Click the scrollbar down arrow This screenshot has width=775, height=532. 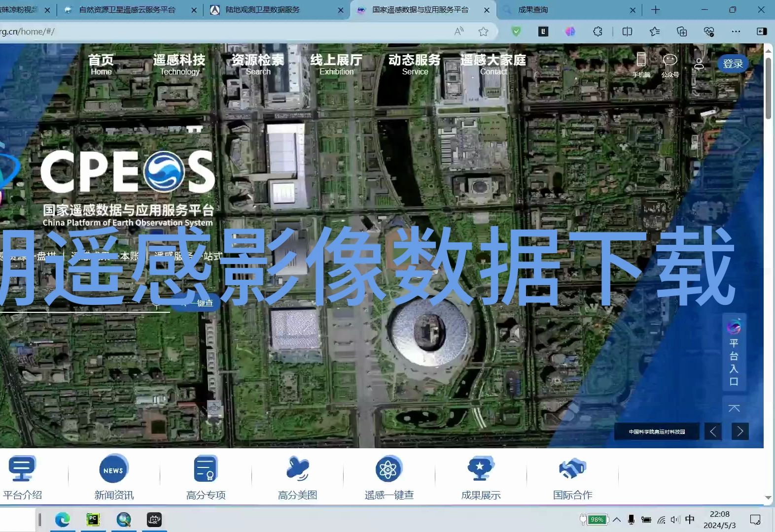(x=768, y=498)
